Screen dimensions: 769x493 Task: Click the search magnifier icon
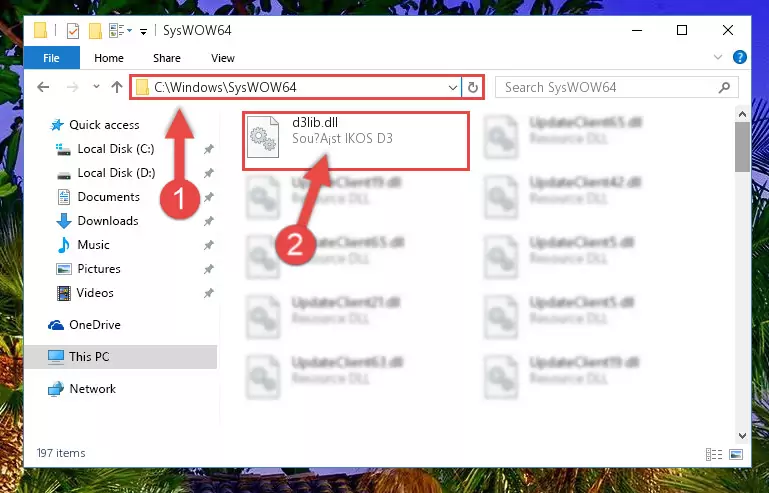(724, 87)
